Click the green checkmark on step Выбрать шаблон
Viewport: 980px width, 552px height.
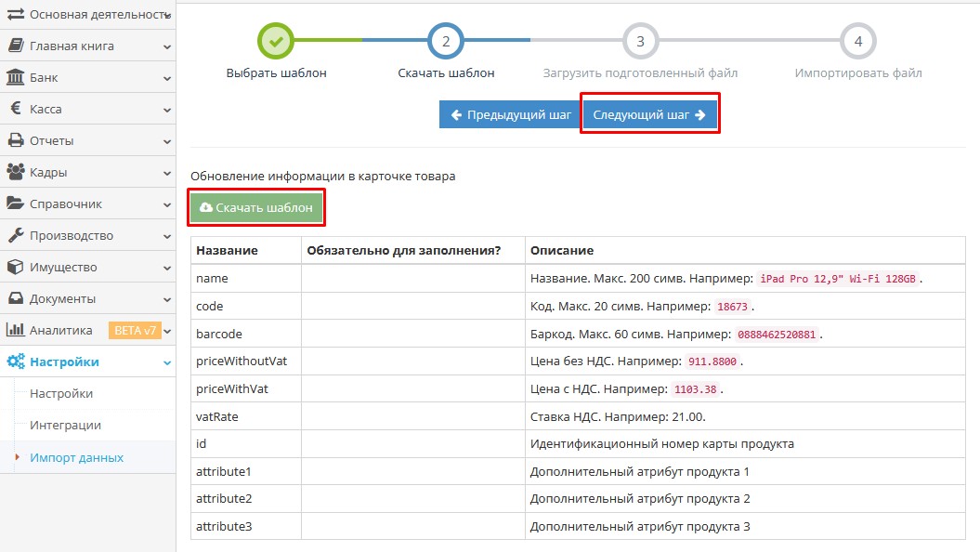tap(278, 41)
